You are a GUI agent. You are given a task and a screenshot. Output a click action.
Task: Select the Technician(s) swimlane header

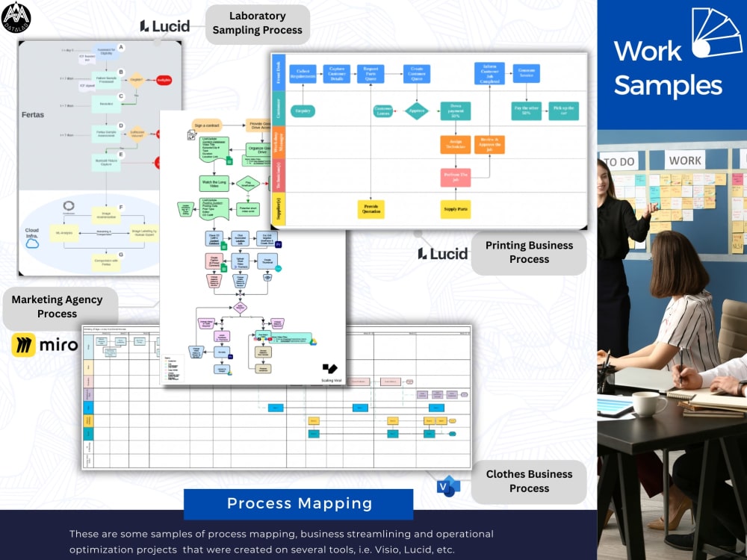coord(279,175)
